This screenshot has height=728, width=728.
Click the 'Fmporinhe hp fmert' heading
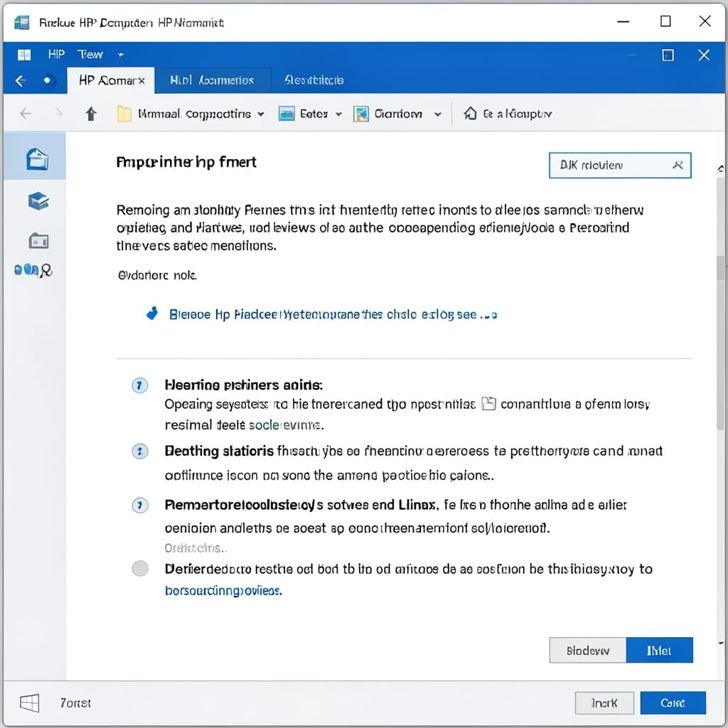click(x=186, y=162)
